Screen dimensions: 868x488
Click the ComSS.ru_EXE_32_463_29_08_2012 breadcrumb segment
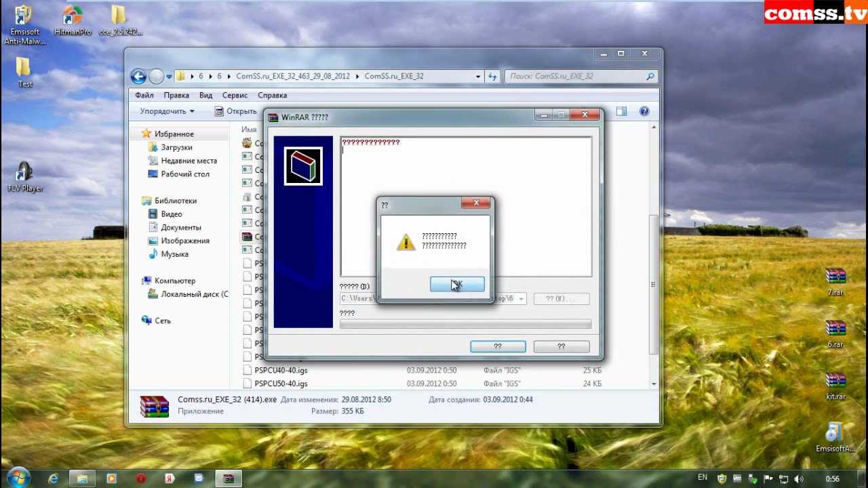pyautogui.click(x=293, y=76)
